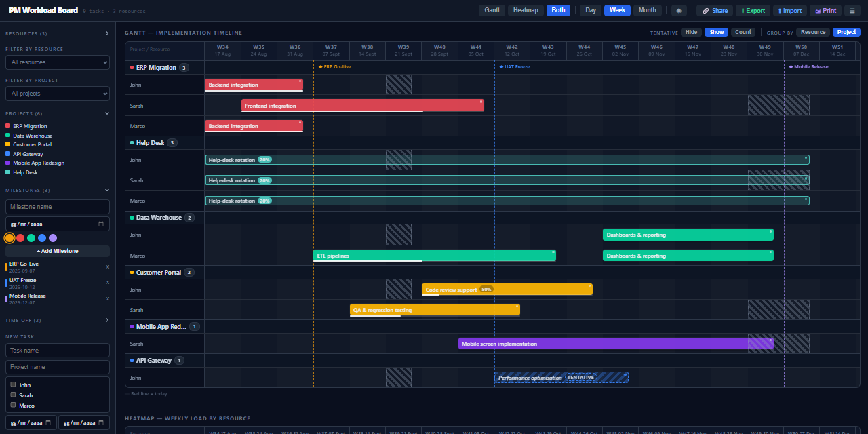Tick the John checkbox in New Task
The height and width of the screenshot is (434, 868).
click(x=13, y=384)
